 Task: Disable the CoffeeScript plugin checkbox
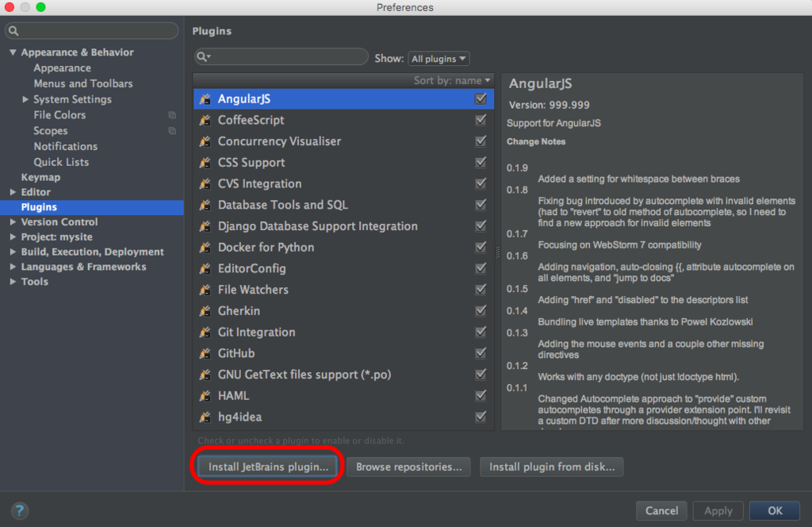(481, 120)
